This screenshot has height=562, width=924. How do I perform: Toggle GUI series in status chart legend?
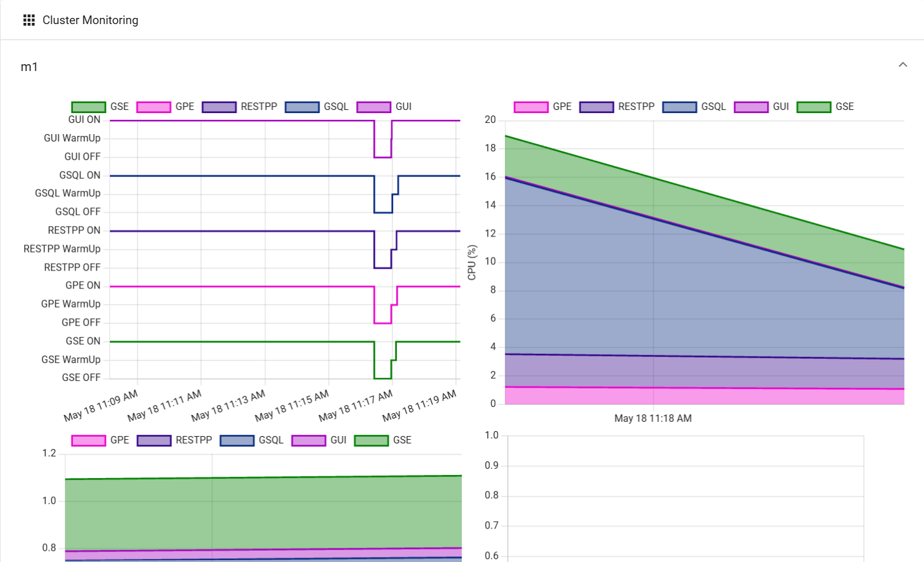(x=384, y=107)
